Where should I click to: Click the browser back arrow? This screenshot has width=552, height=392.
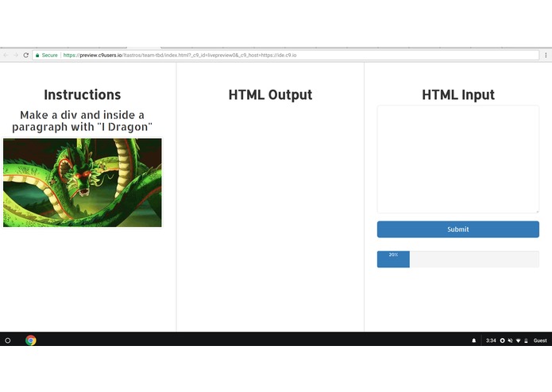6,56
